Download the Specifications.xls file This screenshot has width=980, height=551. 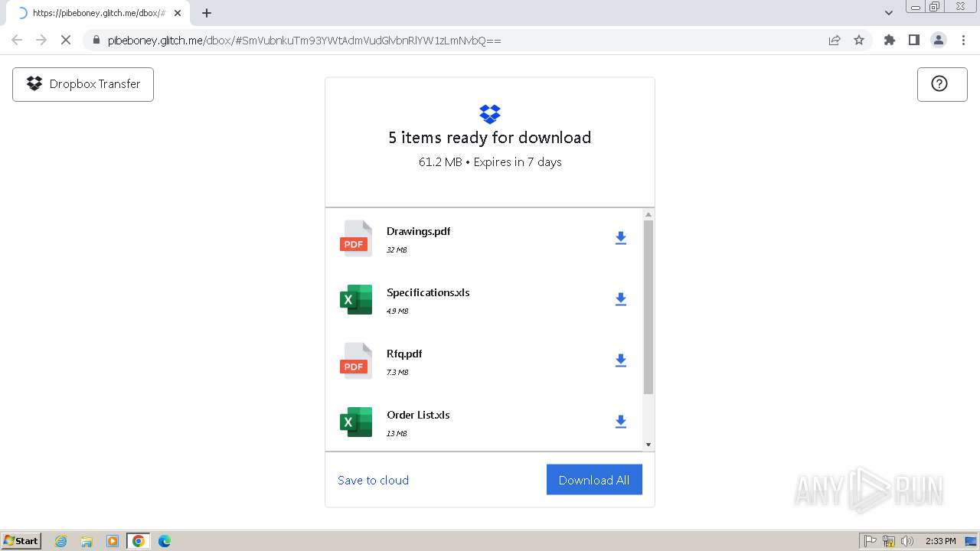[621, 299]
